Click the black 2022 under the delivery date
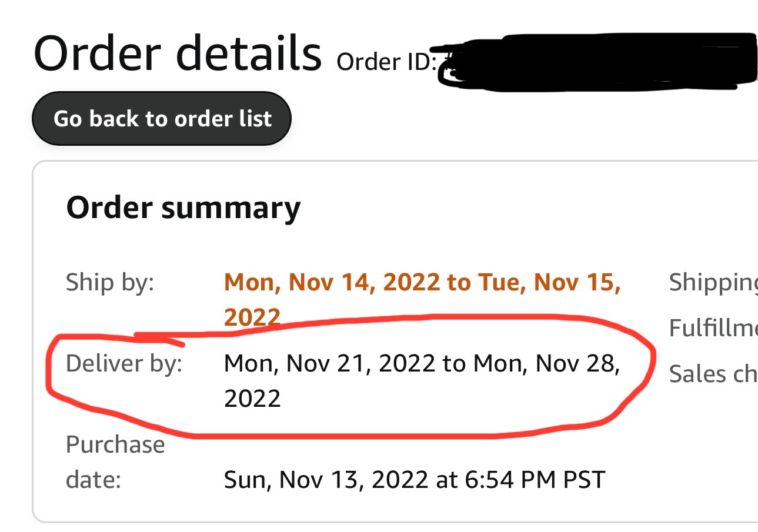The image size is (758, 532). point(252,399)
